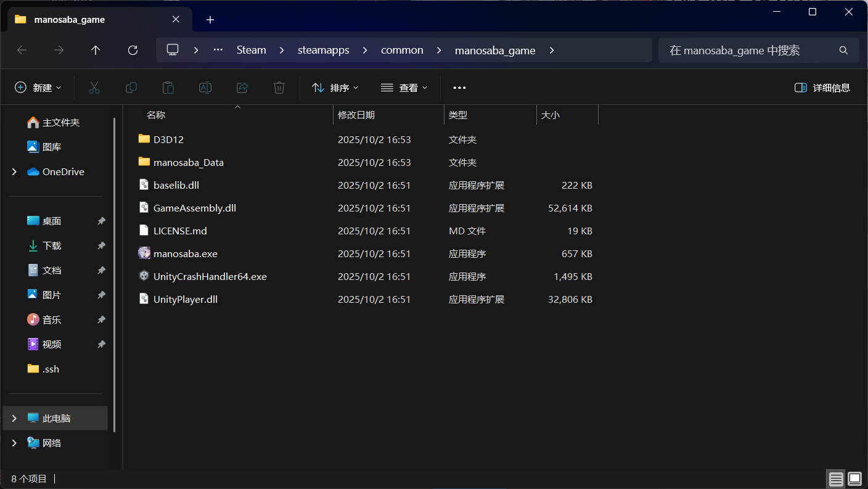Viewport: 868px width, 489px height.
Task: Click the Paste clipboard icon
Action: 168,88
